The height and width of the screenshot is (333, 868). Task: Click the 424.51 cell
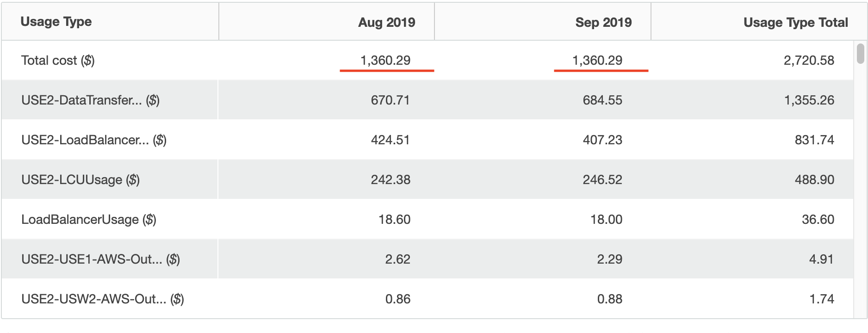click(391, 140)
